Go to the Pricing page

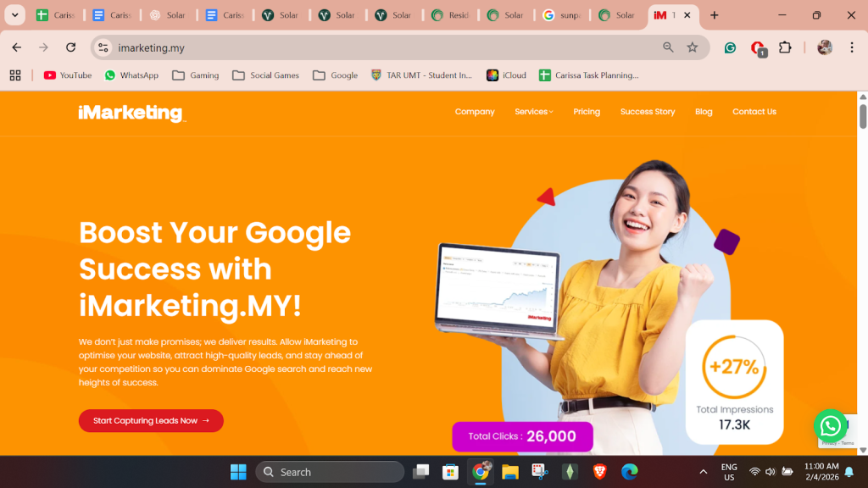pos(587,112)
